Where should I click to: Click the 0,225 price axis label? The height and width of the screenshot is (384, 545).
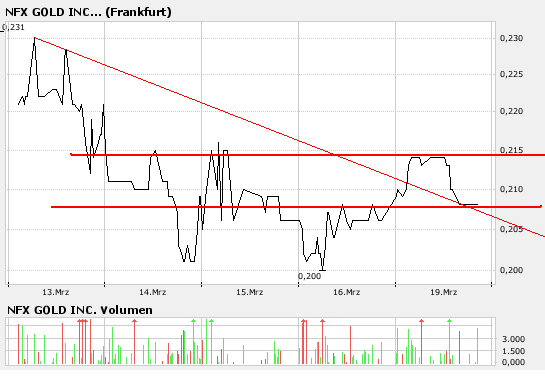point(511,74)
